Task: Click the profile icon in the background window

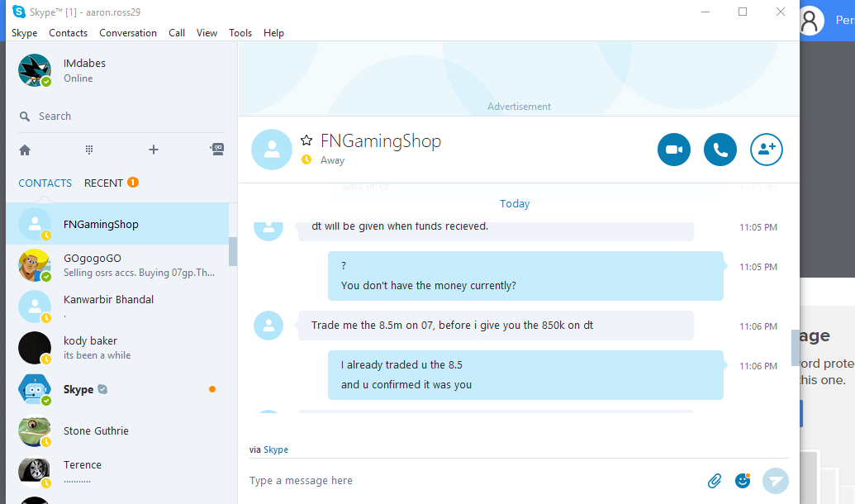Action: 811,21
